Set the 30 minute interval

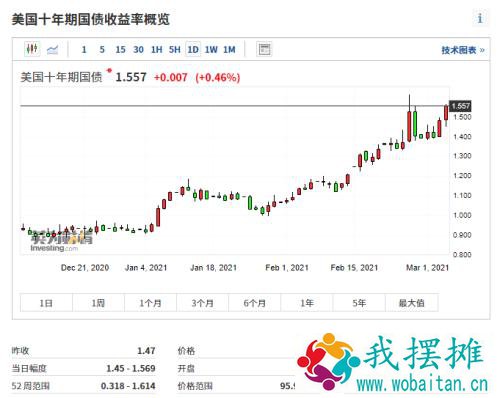point(138,50)
